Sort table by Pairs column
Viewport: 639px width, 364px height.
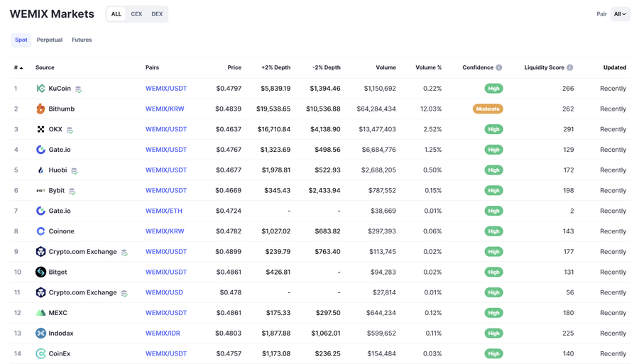[x=152, y=67]
